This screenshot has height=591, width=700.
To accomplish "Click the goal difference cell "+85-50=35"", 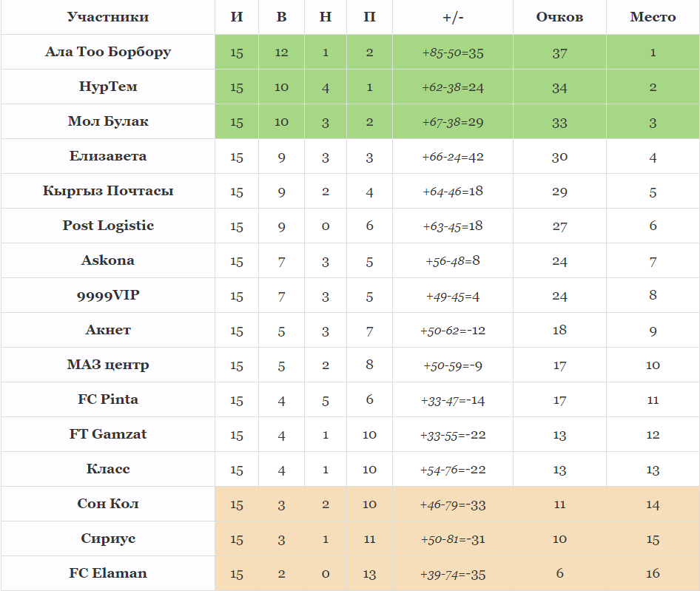I will coord(452,53).
